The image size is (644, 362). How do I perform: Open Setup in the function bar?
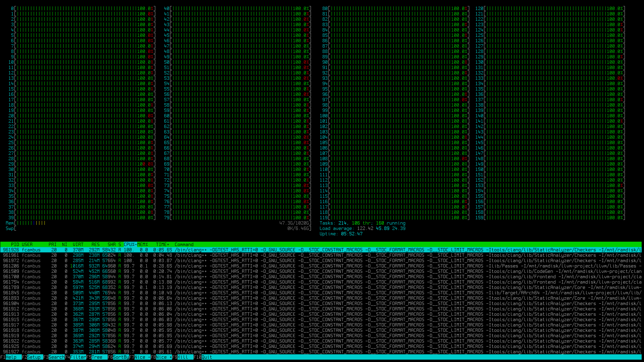(x=34, y=357)
